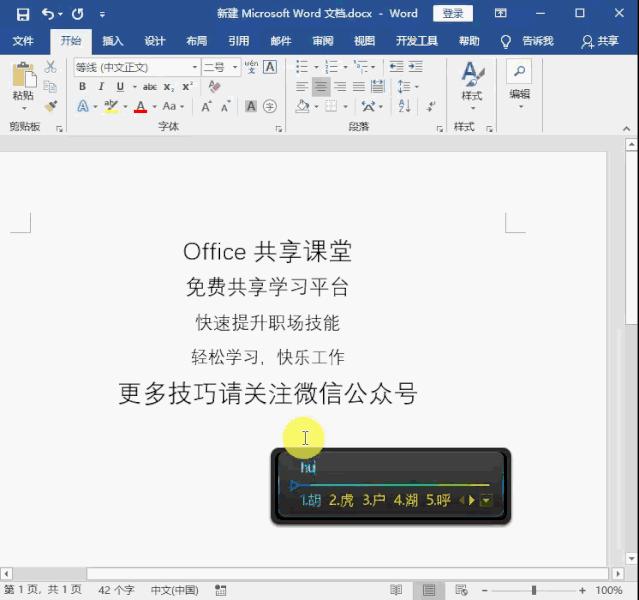This screenshot has width=639, height=600.
Task: Expand the bullets list dropdown
Action: click(x=316, y=67)
